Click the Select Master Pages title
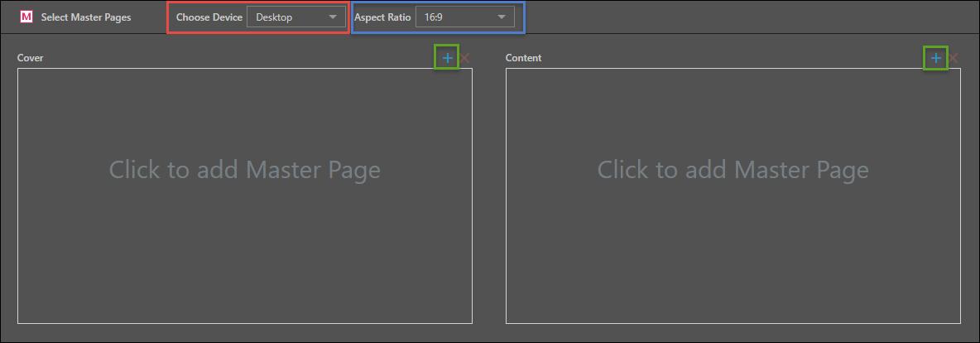The image size is (980, 343). 86,17
